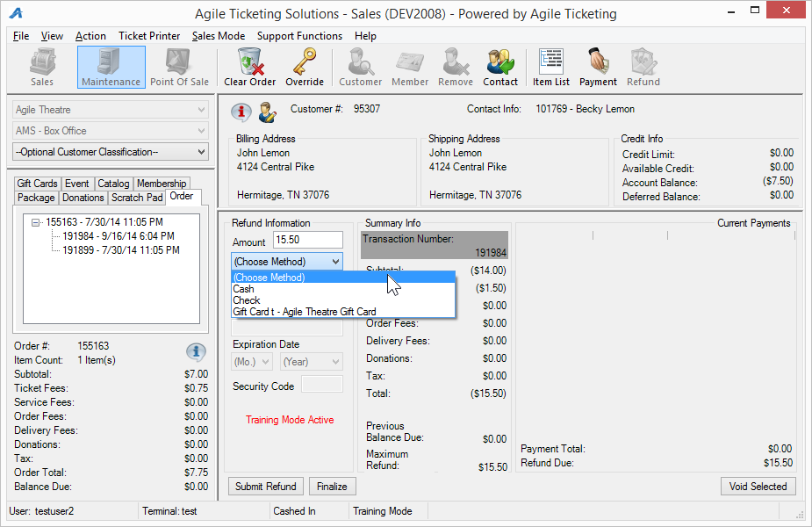The image size is (812, 527).
Task: Click the order info bubble icon
Action: 196,352
